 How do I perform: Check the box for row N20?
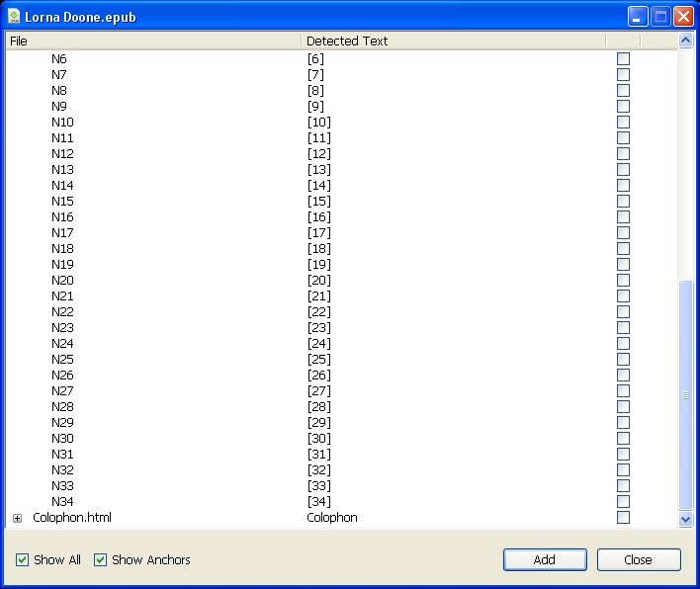point(623,281)
